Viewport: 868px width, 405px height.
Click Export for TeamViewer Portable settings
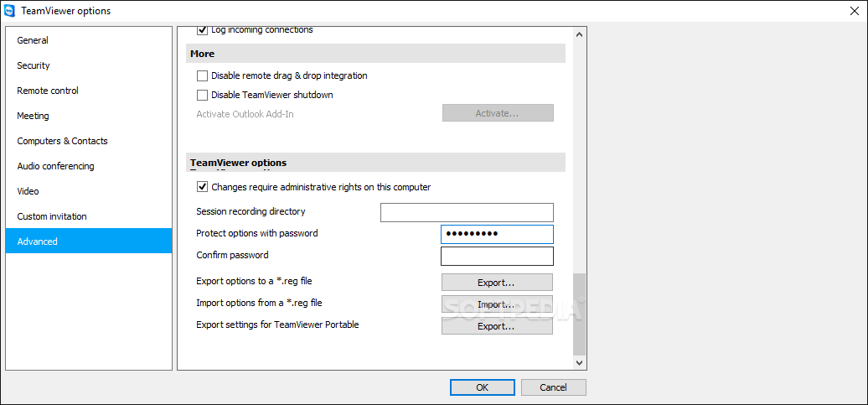coord(497,326)
